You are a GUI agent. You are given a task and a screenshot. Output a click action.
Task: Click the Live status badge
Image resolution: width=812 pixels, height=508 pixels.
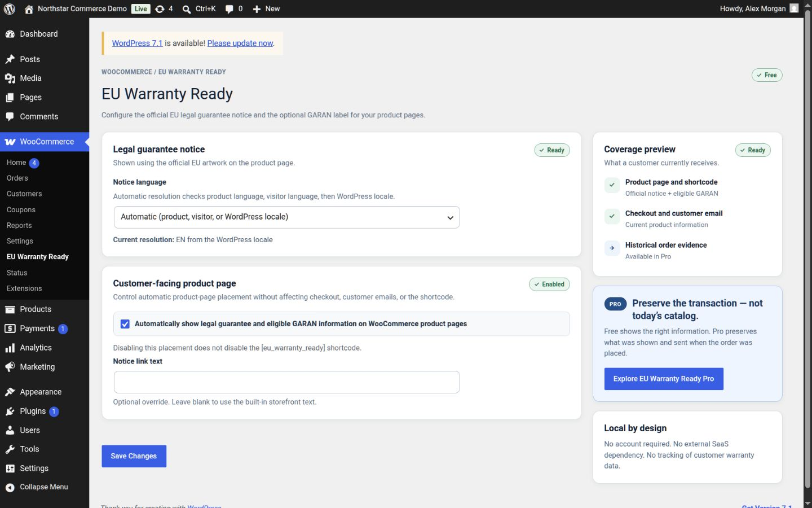[141, 9]
